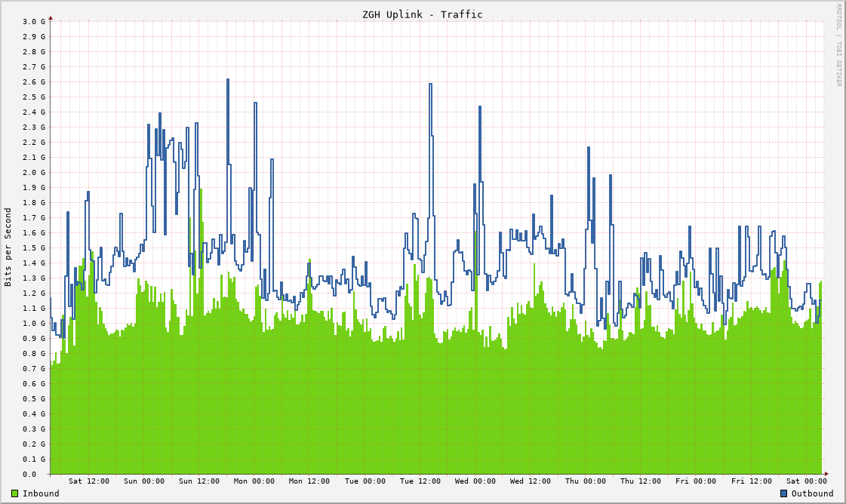Click the 'Fri 12:00' time label

tap(752, 481)
